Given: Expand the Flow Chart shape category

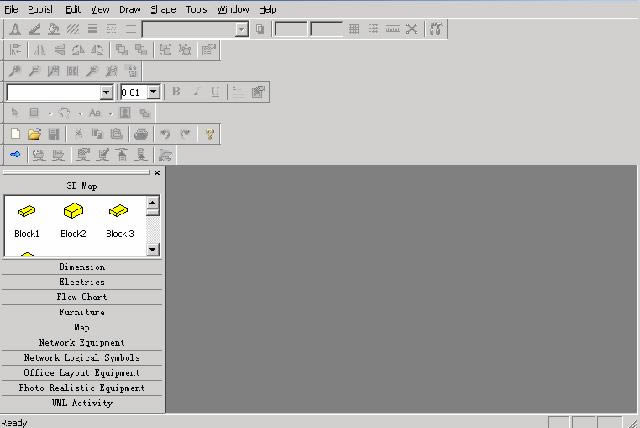Looking at the screenshot, I should (82, 297).
